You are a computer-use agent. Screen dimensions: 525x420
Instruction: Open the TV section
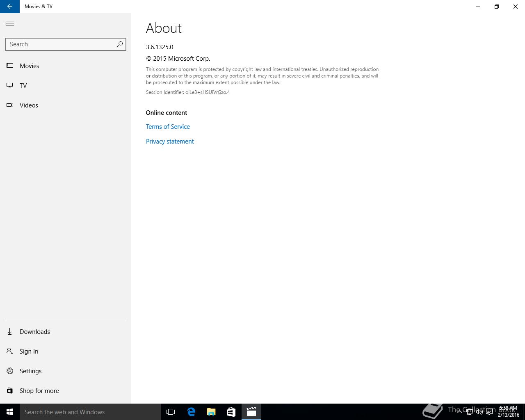click(x=66, y=85)
